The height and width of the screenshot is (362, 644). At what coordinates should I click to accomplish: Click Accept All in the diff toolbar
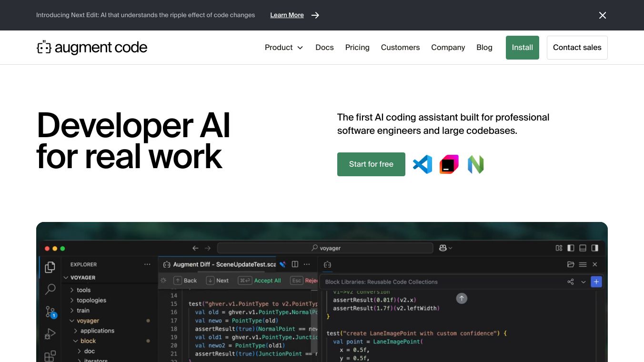click(x=260, y=281)
